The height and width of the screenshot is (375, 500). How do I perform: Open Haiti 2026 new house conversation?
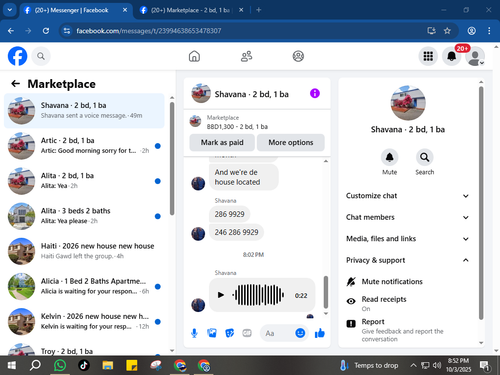(x=84, y=251)
